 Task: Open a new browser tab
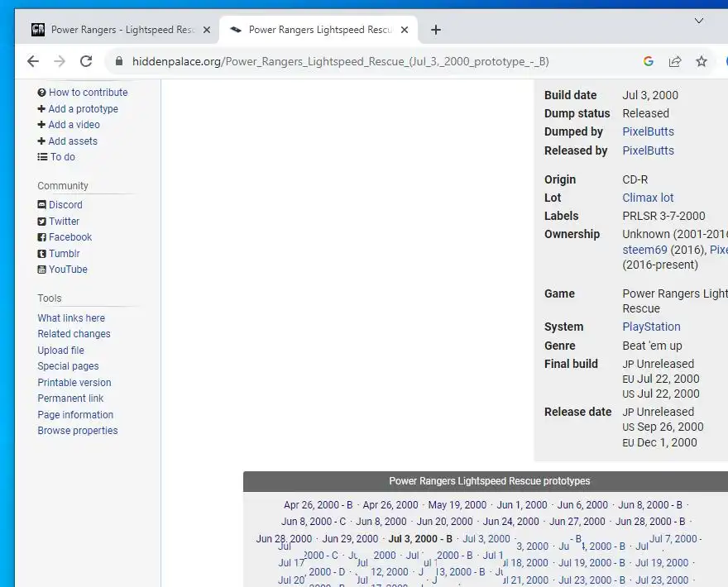[435, 30]
